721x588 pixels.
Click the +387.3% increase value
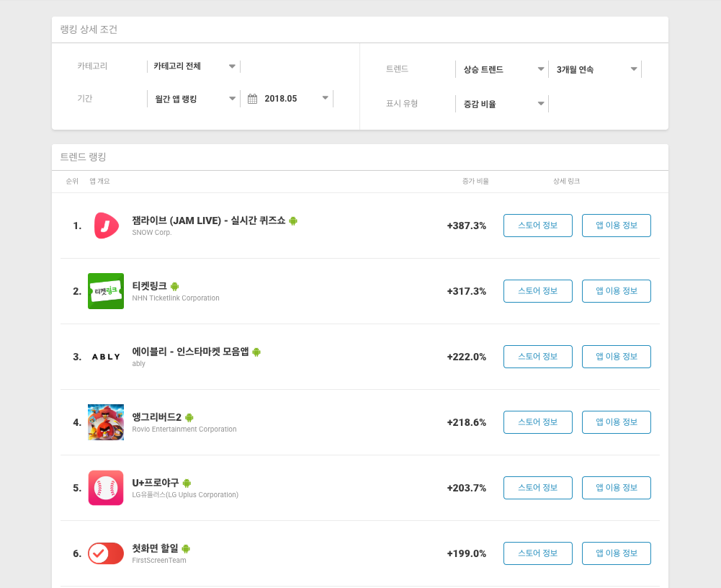pos(466,226)
